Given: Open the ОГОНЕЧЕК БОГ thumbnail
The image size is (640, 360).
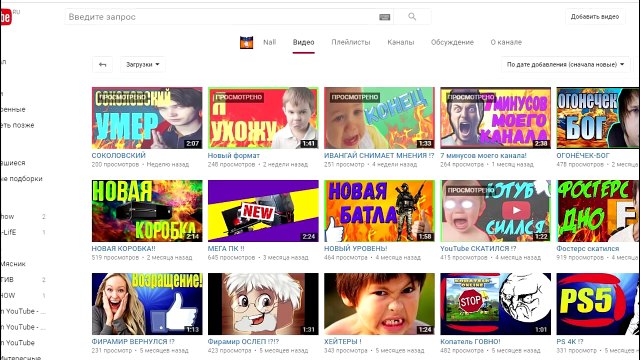Looking at the screenshot, I should 598,118.
